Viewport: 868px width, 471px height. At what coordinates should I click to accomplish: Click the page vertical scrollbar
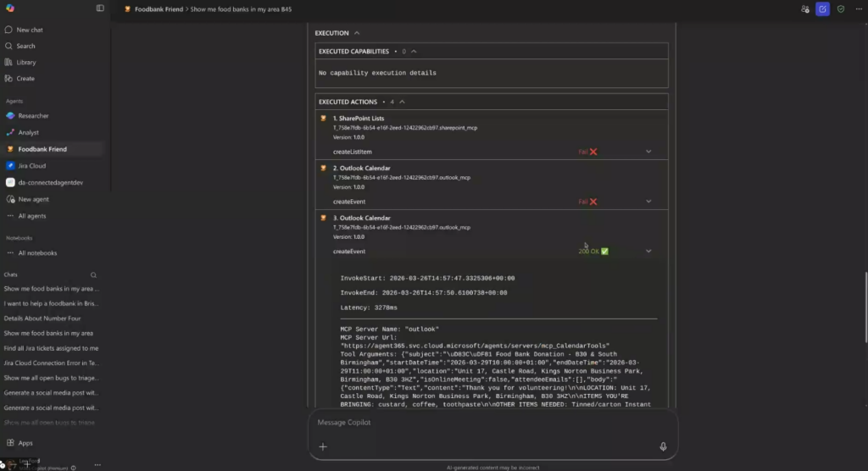(865, 308)
